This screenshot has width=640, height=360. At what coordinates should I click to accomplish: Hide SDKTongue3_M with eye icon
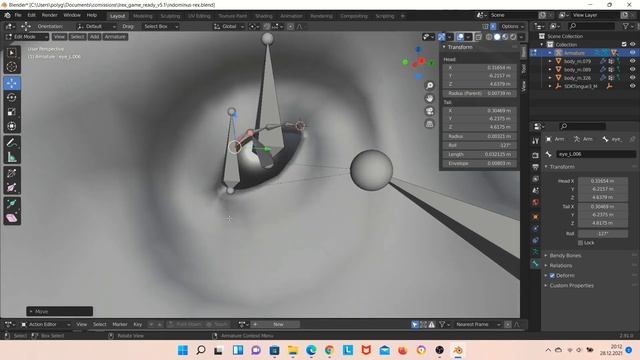(632, 86)
